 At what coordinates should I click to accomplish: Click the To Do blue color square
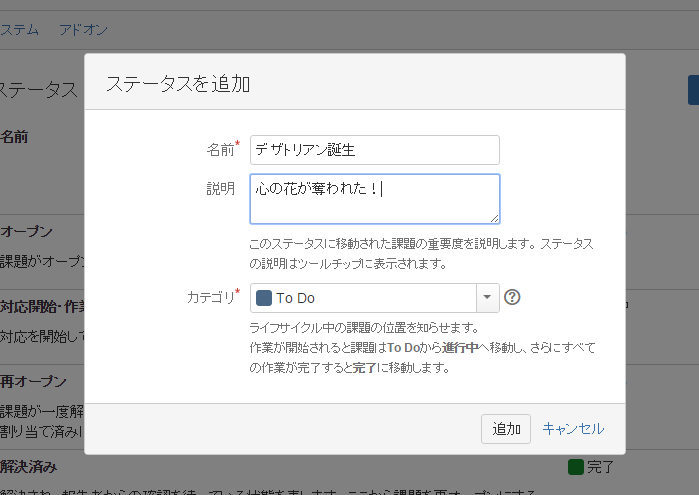tap(264, 298)
